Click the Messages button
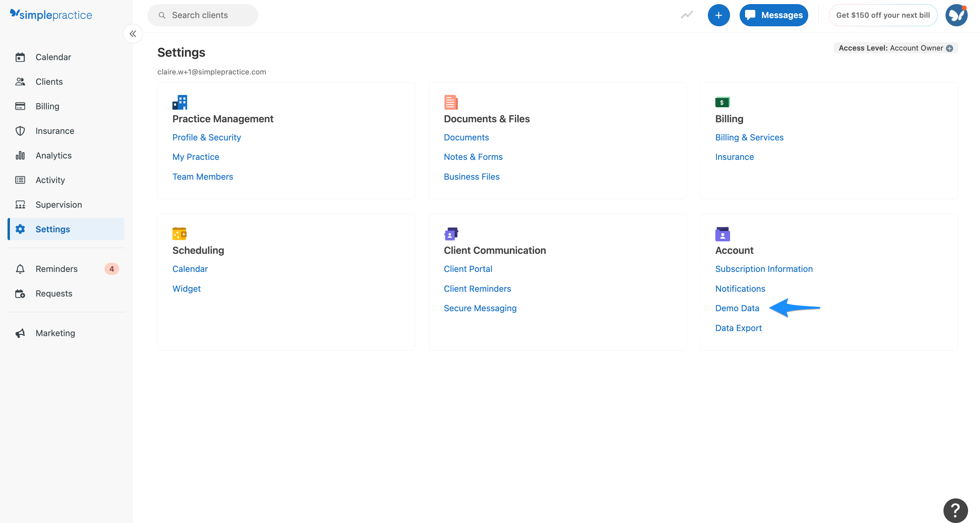Image resolution: width=980 pixels, height=523 pixels. pyautogui.click(x=773, y=15)
